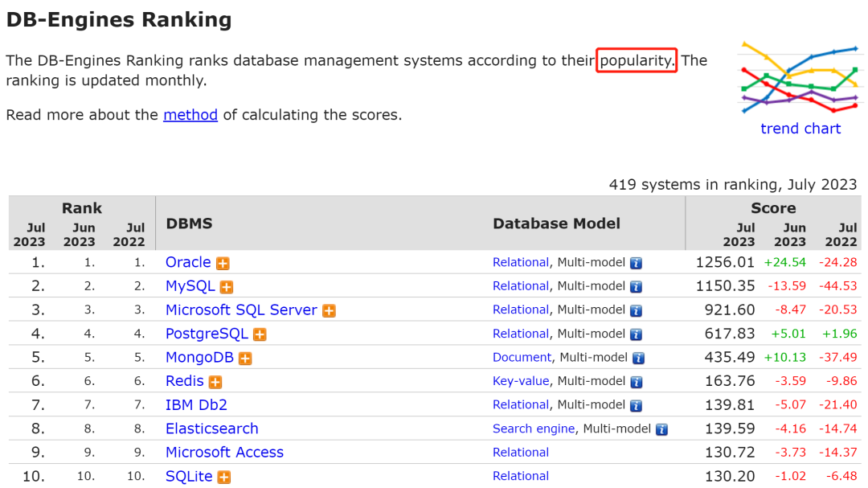Screen dimensions: 868x488
Task: Click the Document model link for MongoDB
Action: click(522, 358)
